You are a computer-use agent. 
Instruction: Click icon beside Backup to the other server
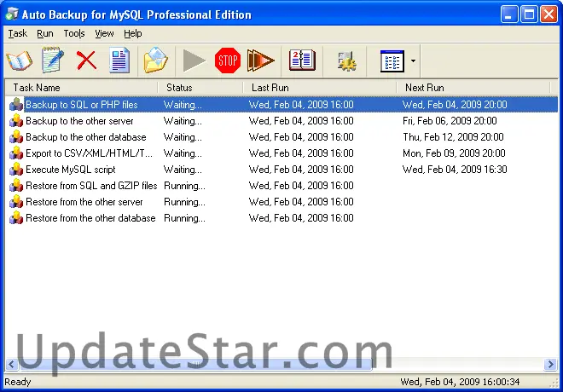[x=16, y=120]
